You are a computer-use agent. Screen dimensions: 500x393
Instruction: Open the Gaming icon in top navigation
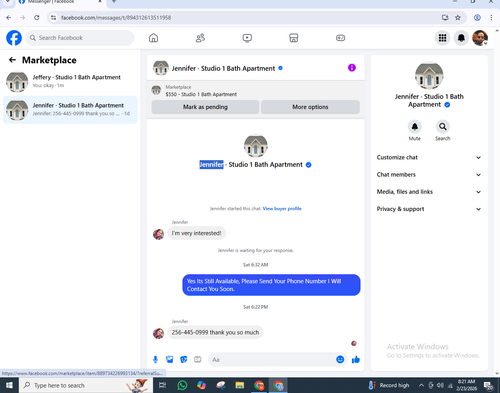[x=340, y=38]
